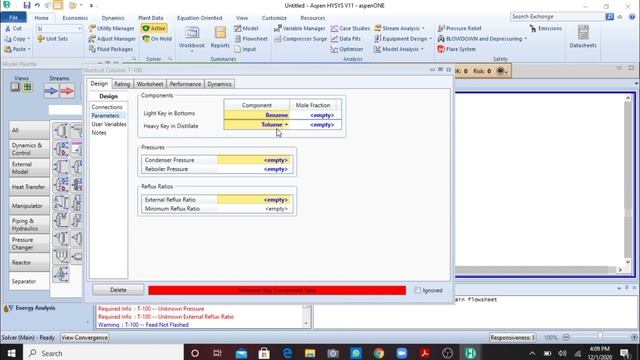Open the File menu
640x360 pixels.
[x=13, y=18]
